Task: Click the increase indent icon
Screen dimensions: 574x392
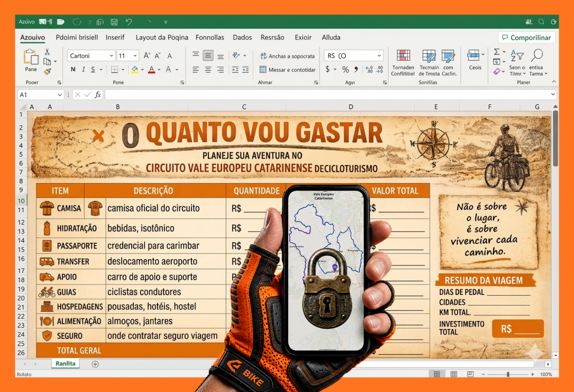Action: (x=246, y=70)
